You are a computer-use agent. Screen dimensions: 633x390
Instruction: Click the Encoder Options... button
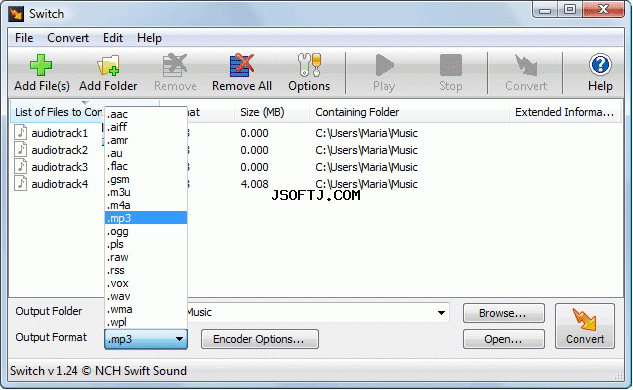pyautogui.click(x=260, y=339)
